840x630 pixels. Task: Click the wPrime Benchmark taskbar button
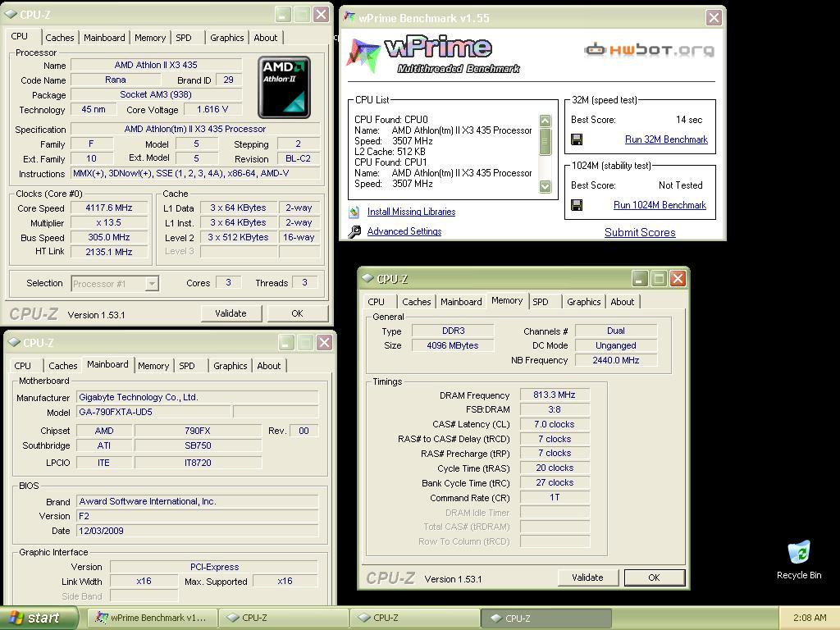pos(153,618)
